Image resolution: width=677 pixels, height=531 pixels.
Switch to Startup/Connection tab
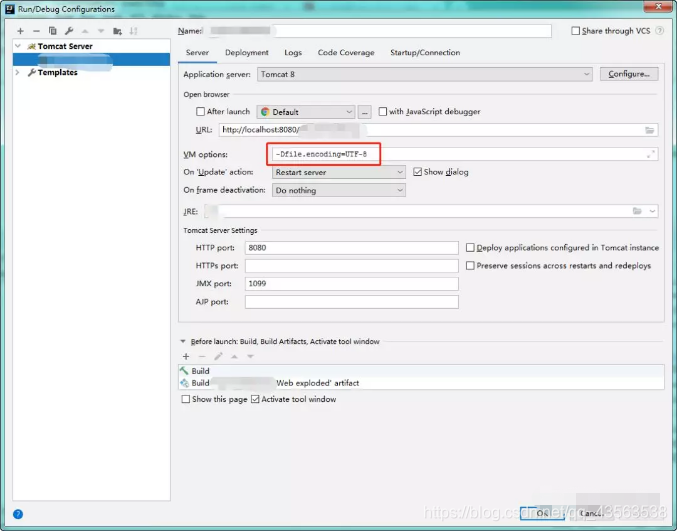pyautogui.click(x=425, y=53)
